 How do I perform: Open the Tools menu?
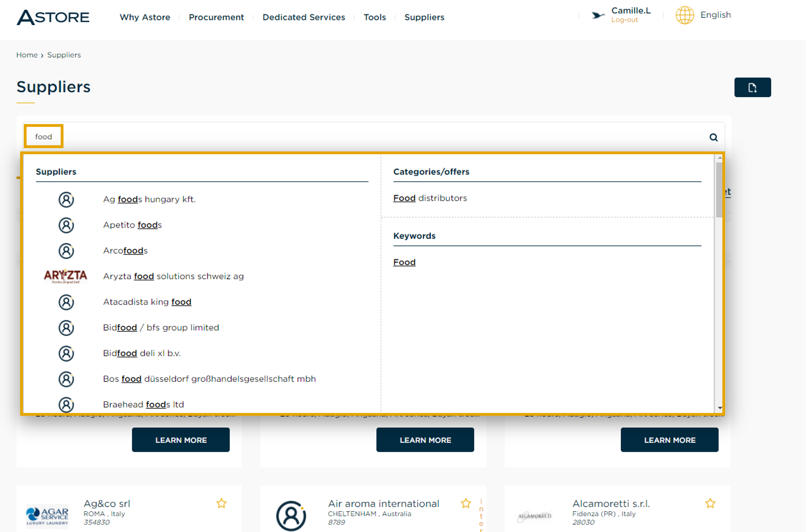[375, 17]
